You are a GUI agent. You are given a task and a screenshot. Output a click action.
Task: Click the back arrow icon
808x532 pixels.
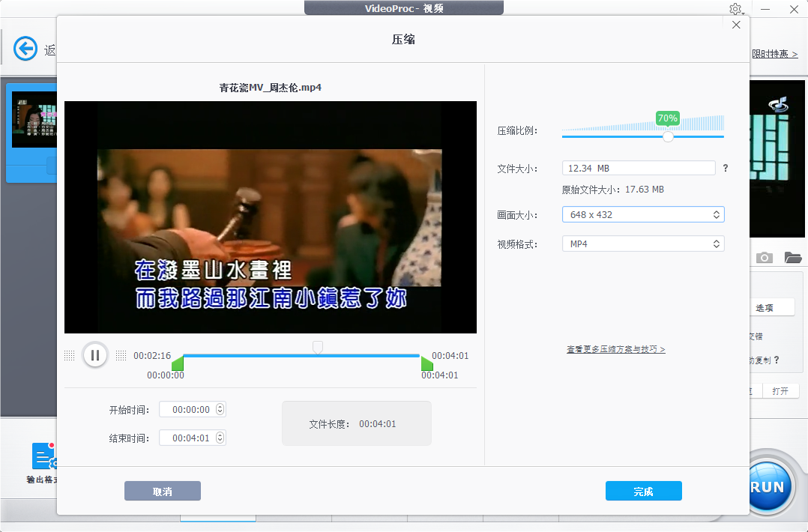pyautogui.click(x=25, y=49)
